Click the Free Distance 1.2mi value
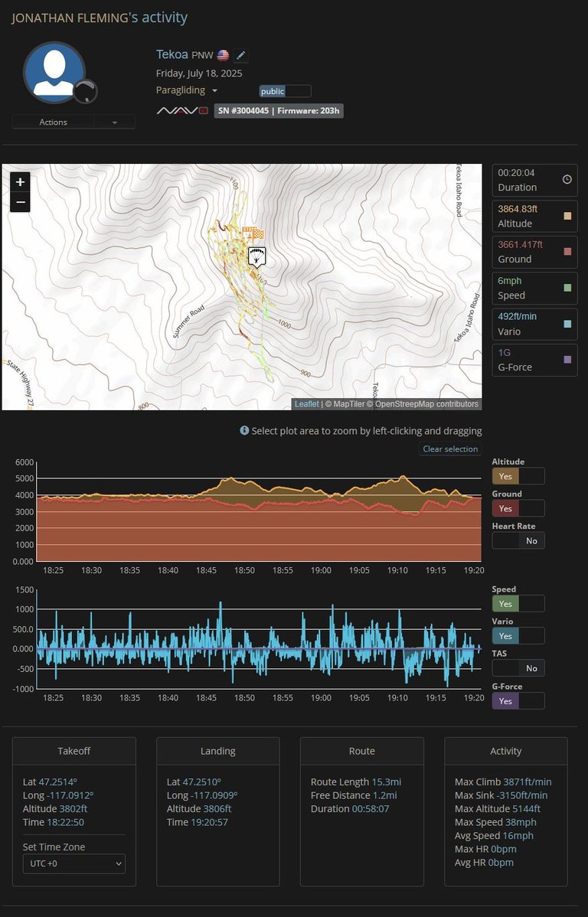The width and height of the screenshot is (588, 917). (x=385, y=795)
